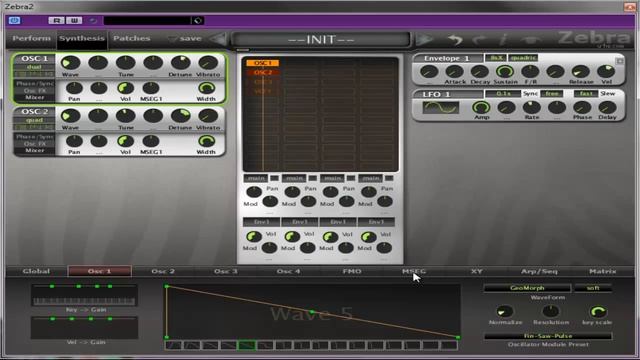Click OSC 1 Detune knob
The width and height of the screenshot is (640, 360).
[180, 63]
